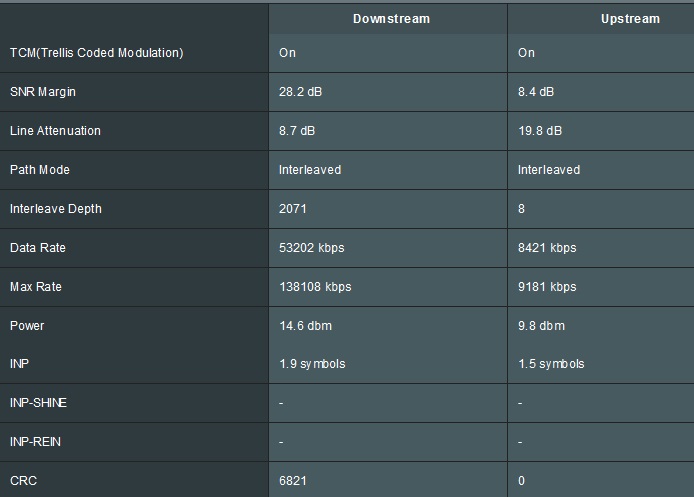
Task: Select the Interleave Depth label
Action: (x=56, y=208)
